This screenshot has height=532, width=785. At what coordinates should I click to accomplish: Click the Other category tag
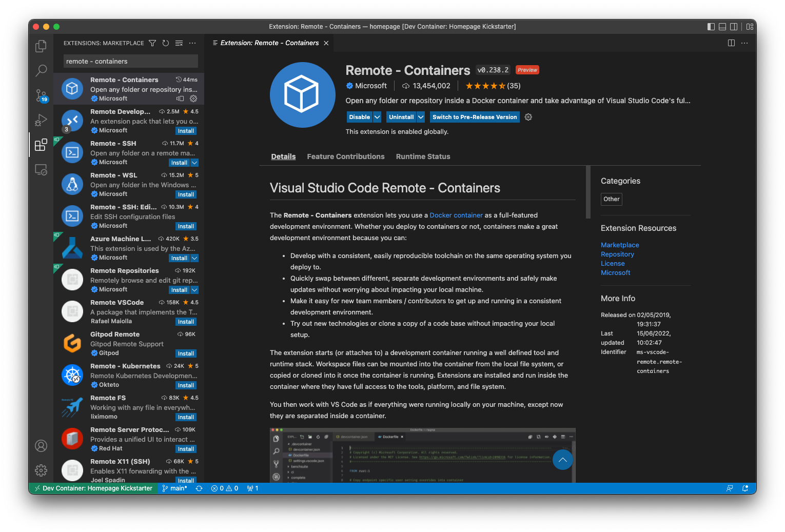[611, 199]
